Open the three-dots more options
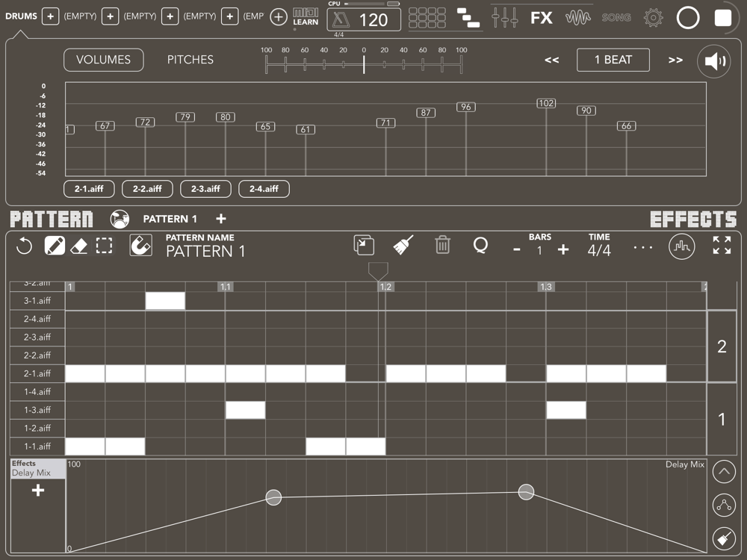The width and height of the screenshot is (747, 560). click(642, 248)
